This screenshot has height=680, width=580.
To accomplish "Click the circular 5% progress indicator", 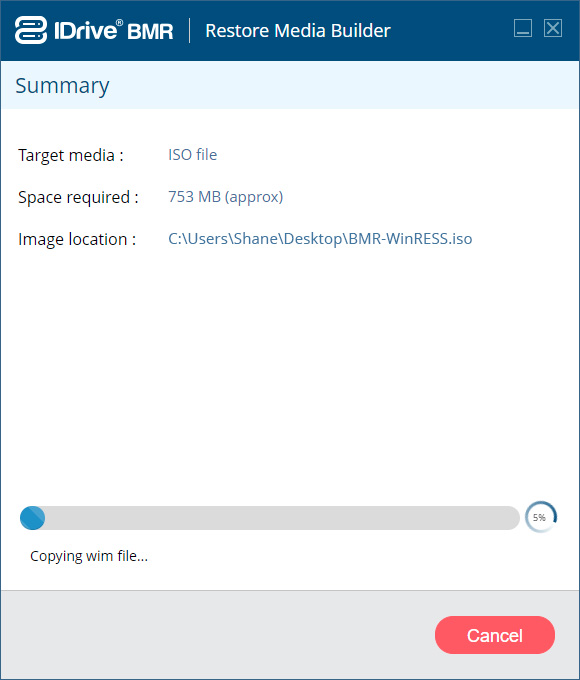I will click(x=541, y=517).
